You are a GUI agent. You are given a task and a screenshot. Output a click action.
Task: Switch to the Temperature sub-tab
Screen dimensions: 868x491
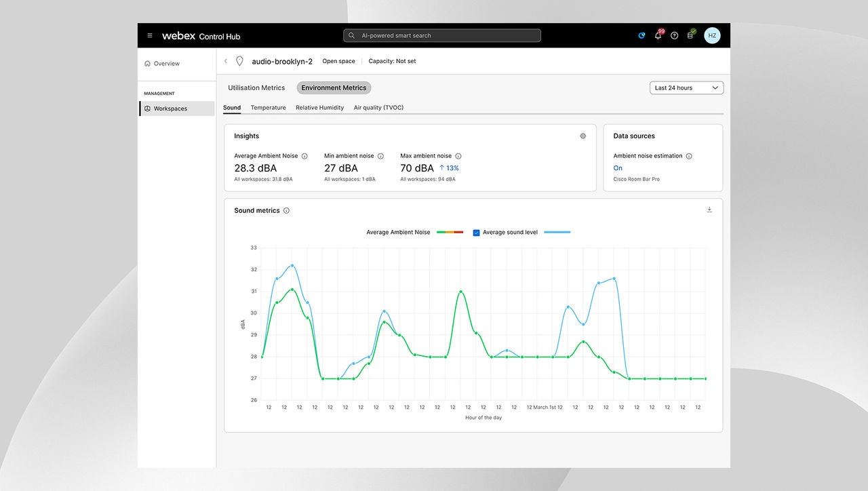(268, 108)
